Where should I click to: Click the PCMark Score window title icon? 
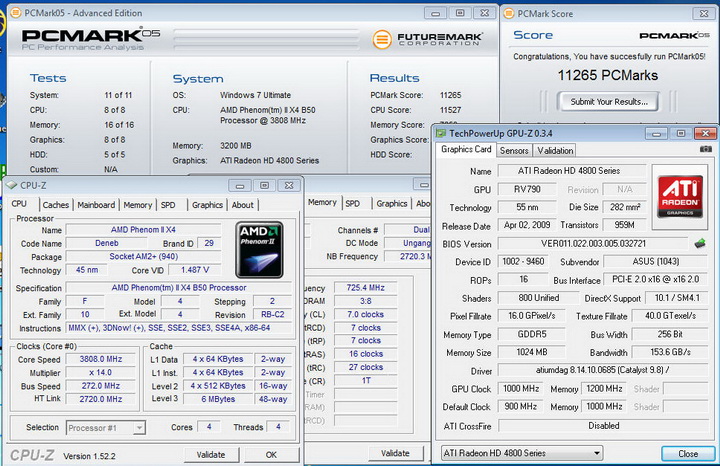click(x=509, y=13)
